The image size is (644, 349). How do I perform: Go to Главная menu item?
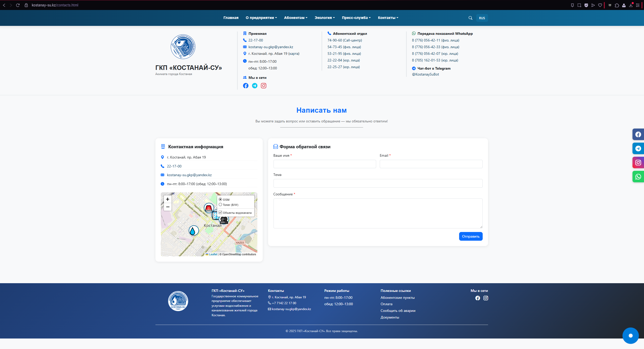231,18
